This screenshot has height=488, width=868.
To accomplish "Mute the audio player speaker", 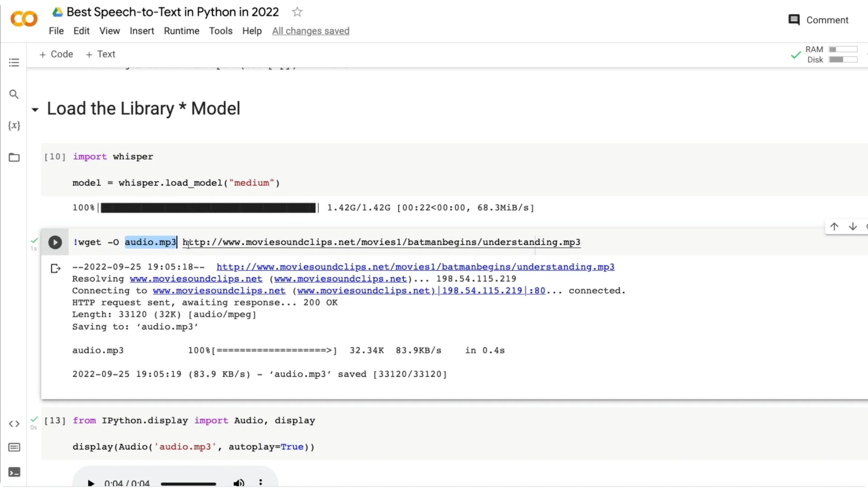I will click(x=239, y=483).
